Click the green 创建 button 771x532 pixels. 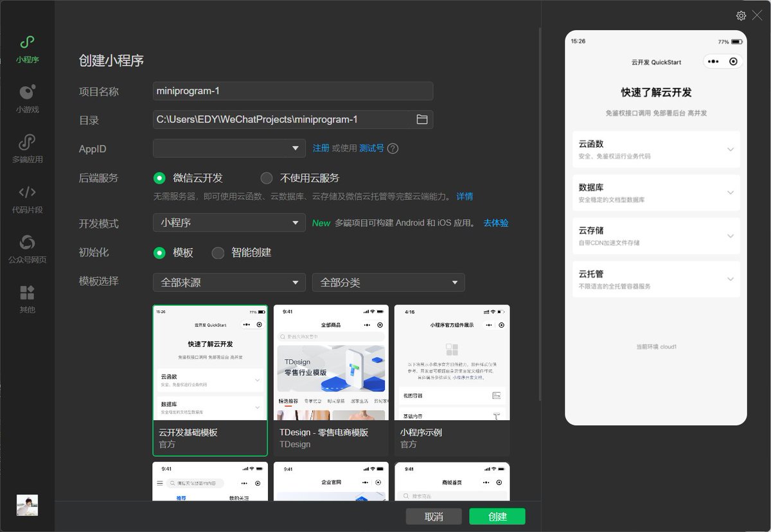point(497,517)
